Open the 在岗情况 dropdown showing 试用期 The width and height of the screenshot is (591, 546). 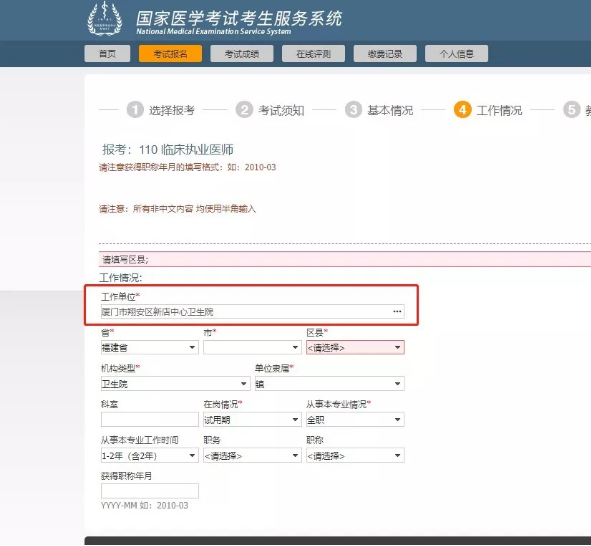[x=252, y=419]
